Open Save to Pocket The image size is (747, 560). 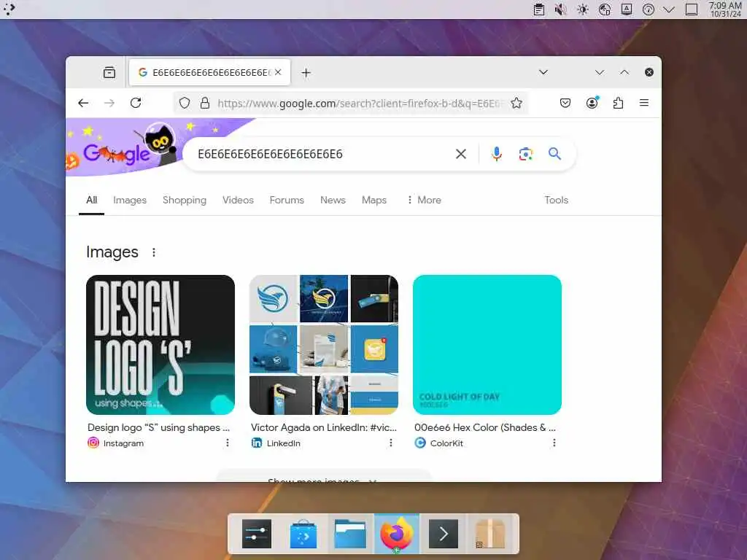(x=565, y=103)
